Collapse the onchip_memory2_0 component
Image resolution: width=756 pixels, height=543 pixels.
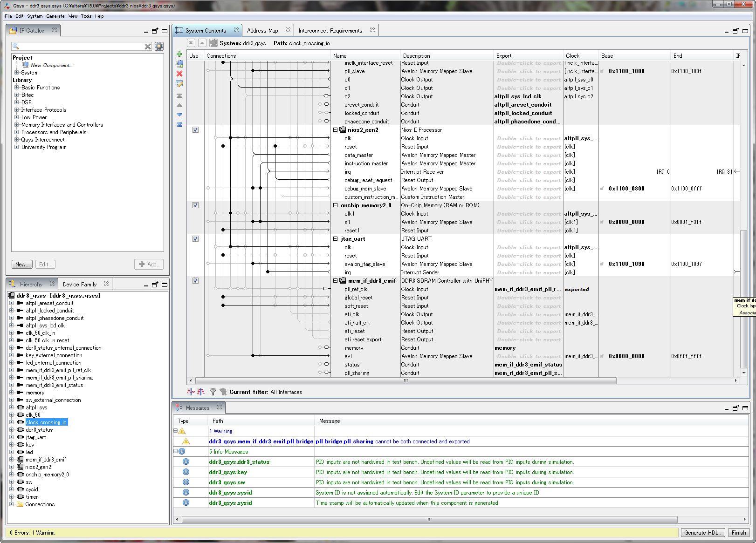(335, 205)
